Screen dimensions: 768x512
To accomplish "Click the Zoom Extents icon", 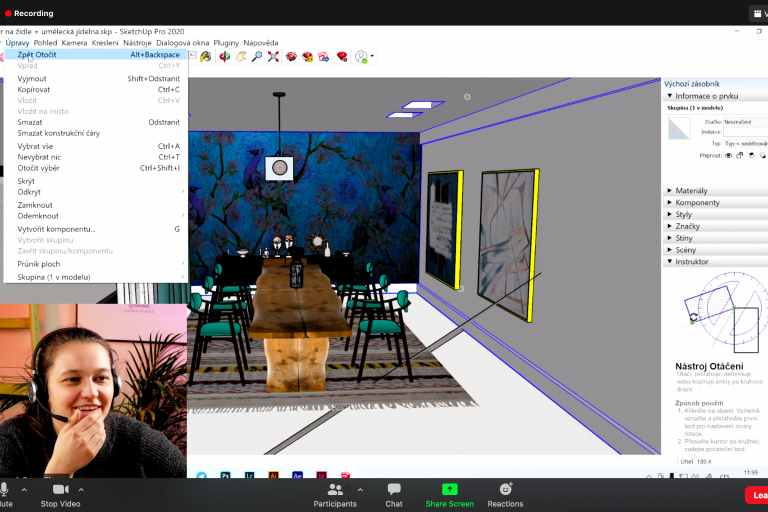I will (x=273, y=57).
